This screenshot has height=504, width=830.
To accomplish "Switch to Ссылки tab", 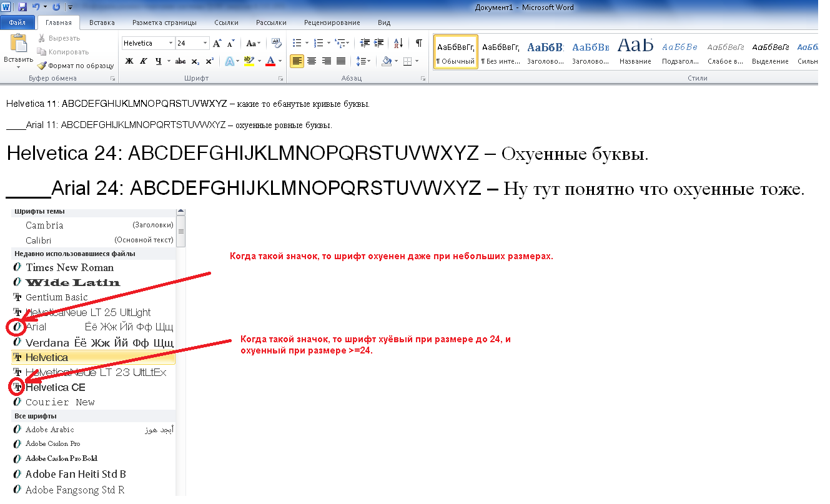I will point(226,22).
